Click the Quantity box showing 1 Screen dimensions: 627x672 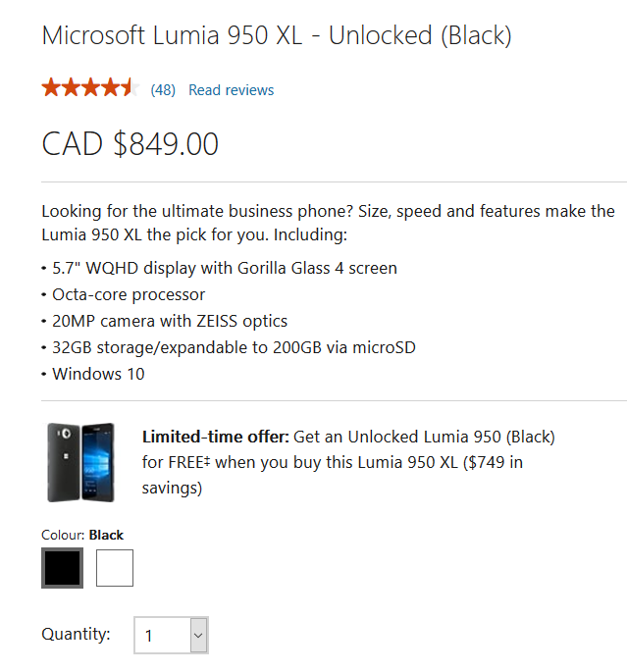(161, 636)
